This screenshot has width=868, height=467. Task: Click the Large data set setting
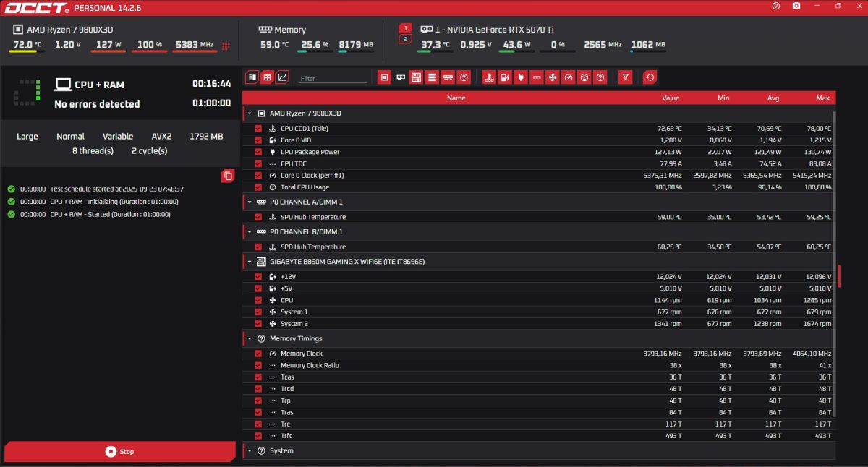tap(27, 136)
